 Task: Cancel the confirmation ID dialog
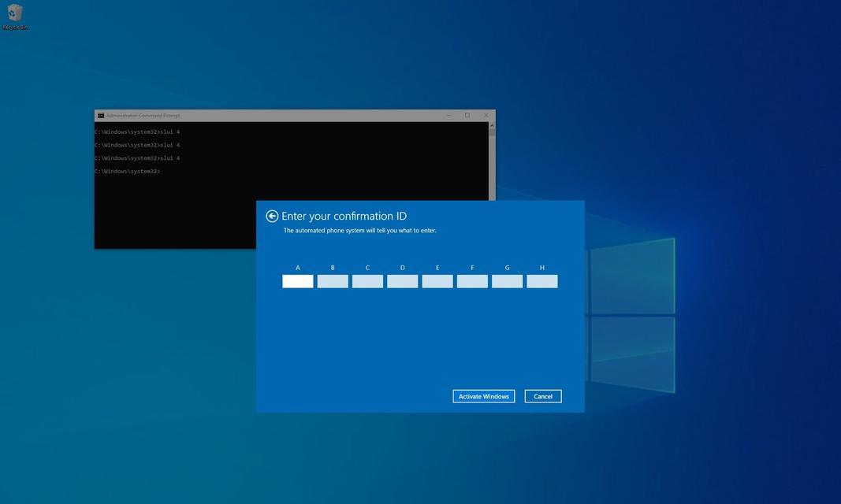[543, 396]
